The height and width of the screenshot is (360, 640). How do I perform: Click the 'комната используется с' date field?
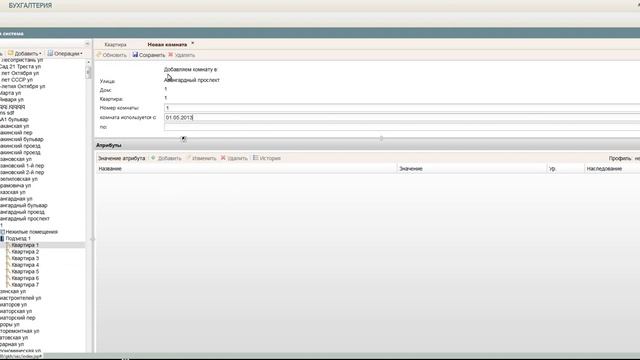(x=402, y=118)
